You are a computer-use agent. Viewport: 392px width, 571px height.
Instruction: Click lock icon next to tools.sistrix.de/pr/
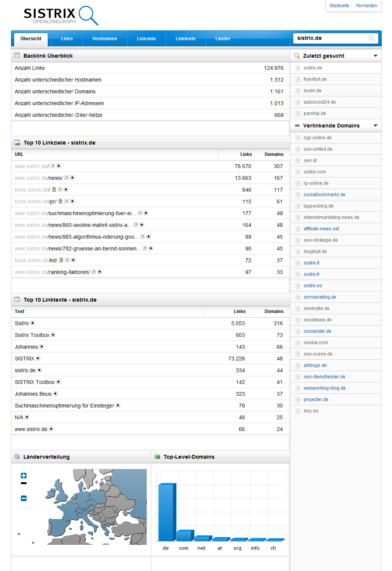tap(60, 201)
